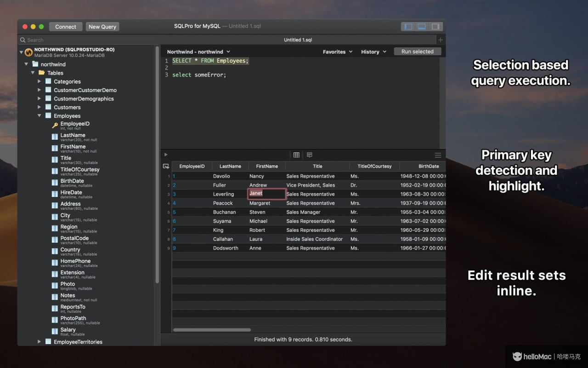Select the Davolio cell

tap(230, 176)
